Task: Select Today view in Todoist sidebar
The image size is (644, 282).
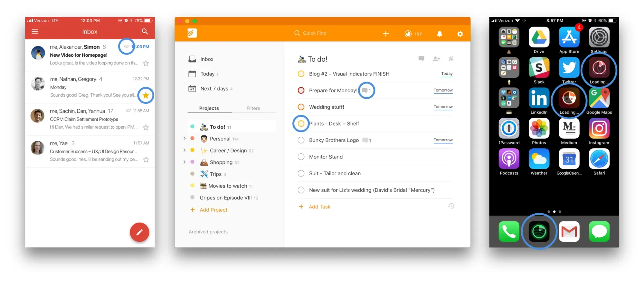Action: pos(203,74)
